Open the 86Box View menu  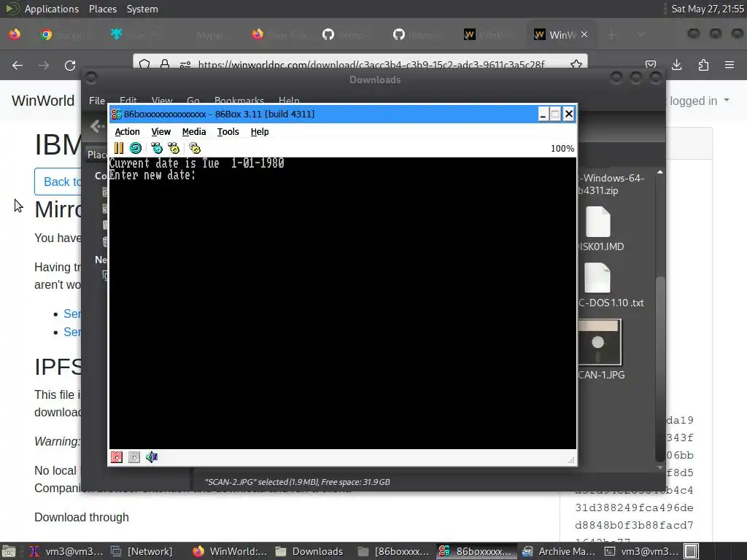161,132
